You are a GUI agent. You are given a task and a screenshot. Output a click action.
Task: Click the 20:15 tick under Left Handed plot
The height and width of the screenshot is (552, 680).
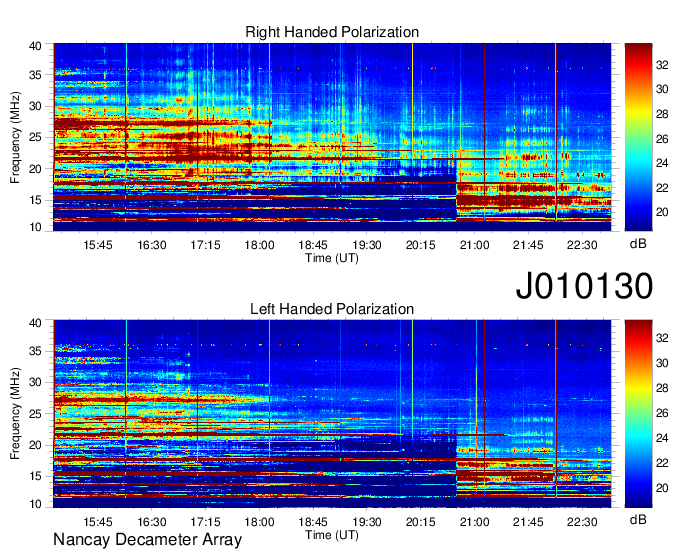(x=421, y=522)
